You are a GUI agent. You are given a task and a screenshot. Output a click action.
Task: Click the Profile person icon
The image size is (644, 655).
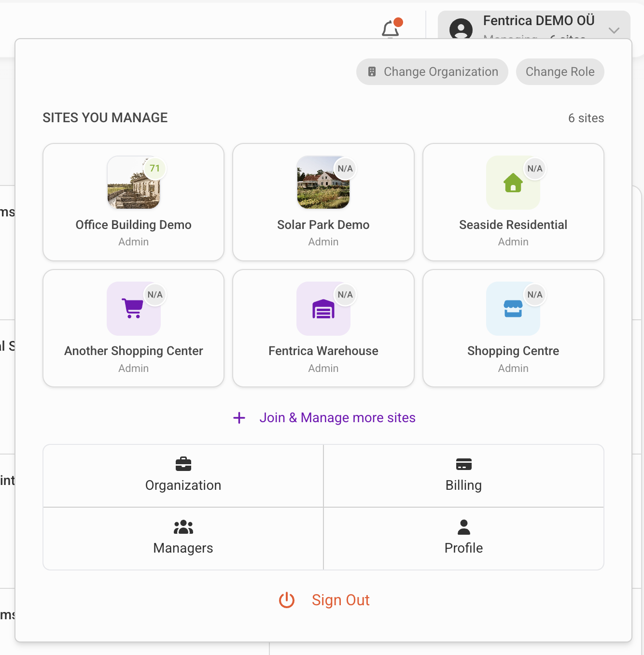point(463,527)
